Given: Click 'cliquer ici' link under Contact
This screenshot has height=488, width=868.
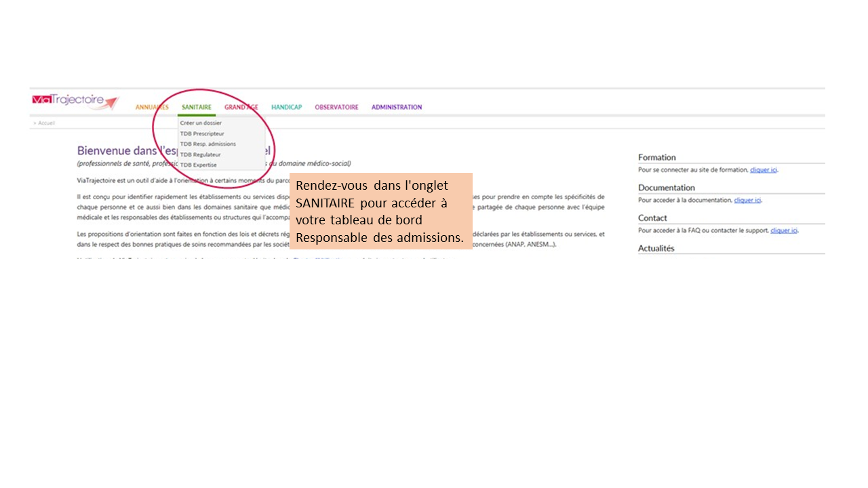Looking at the screenshot, I should [784, 230].
